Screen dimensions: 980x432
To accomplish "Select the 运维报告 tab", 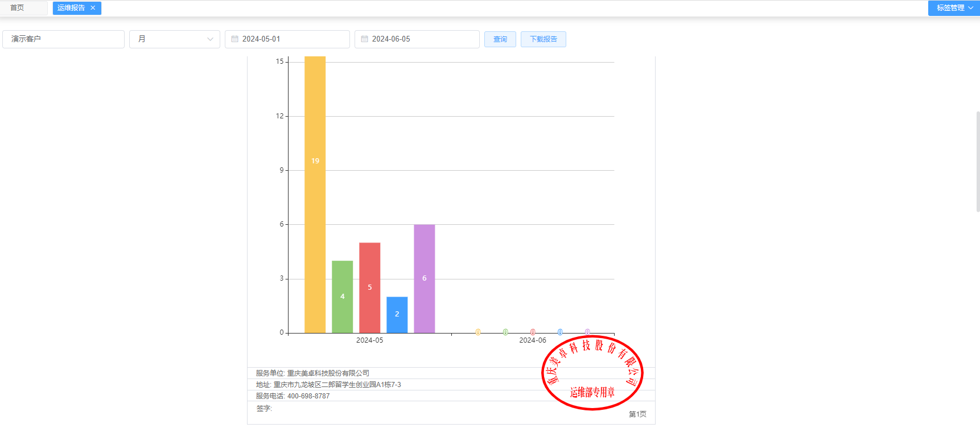I will (x=71, y=8).
